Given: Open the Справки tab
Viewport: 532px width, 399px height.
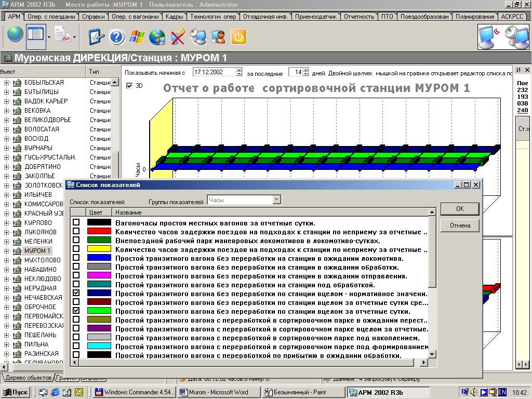Looking at the screenshot, I should (x=94, y=16).
